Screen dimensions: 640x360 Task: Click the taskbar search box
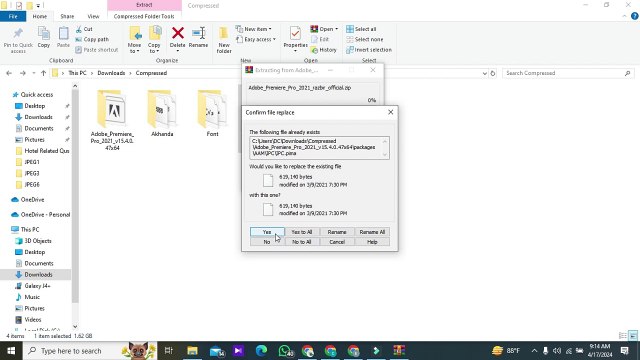click(x=90, y=351)
